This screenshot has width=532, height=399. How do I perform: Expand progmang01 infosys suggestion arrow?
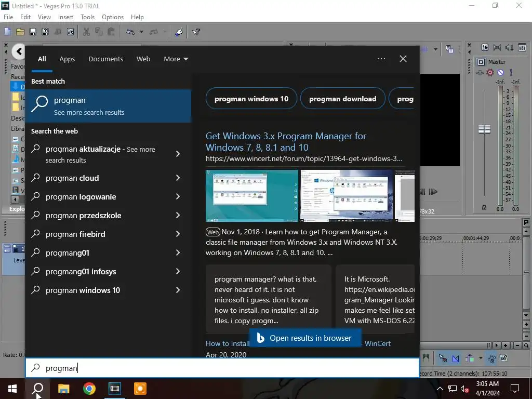[178, 271]
